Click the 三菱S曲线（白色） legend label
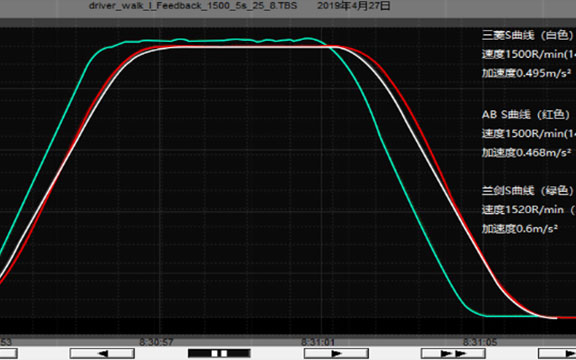This screenshot has height=360, width=576. (528, 36)
